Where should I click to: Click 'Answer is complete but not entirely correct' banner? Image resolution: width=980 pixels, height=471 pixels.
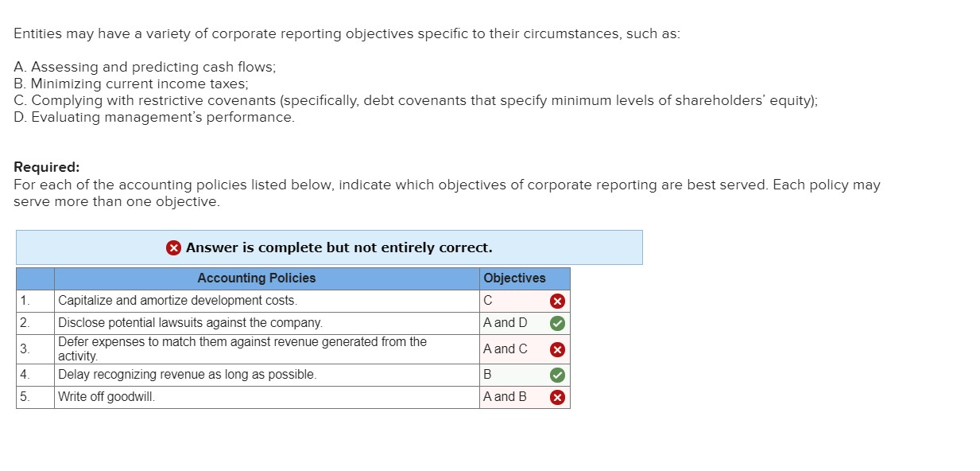329,247
